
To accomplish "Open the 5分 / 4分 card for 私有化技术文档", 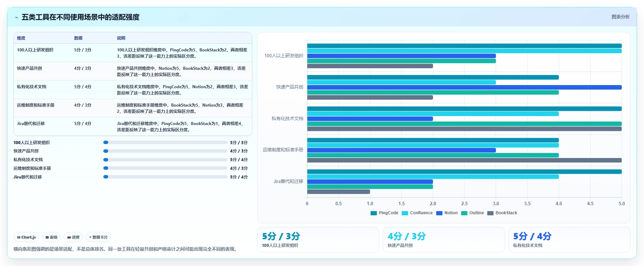I will [569, 240].
